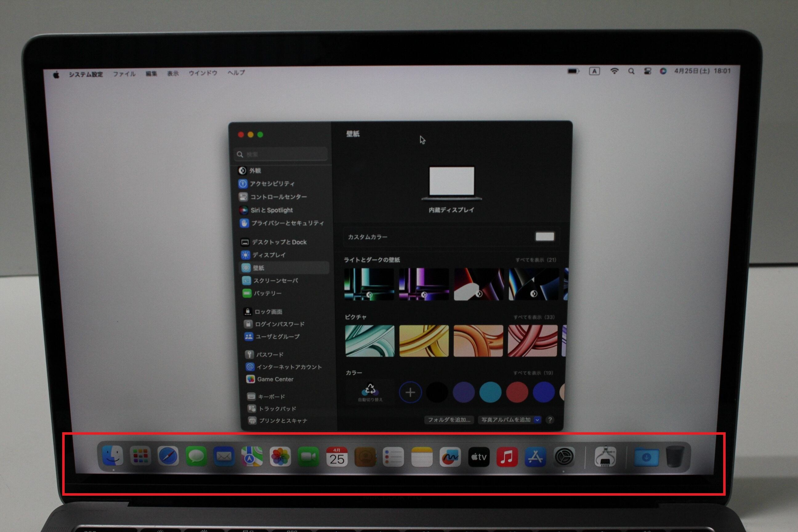The image size is (798, 532).
Task: Click the Control Center menu bar icon
Action: click(x=647, y=71)
